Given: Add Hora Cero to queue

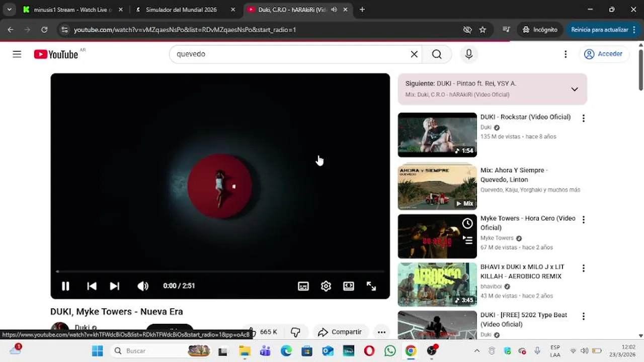Looking at the screenshot, I should point(467,240).
